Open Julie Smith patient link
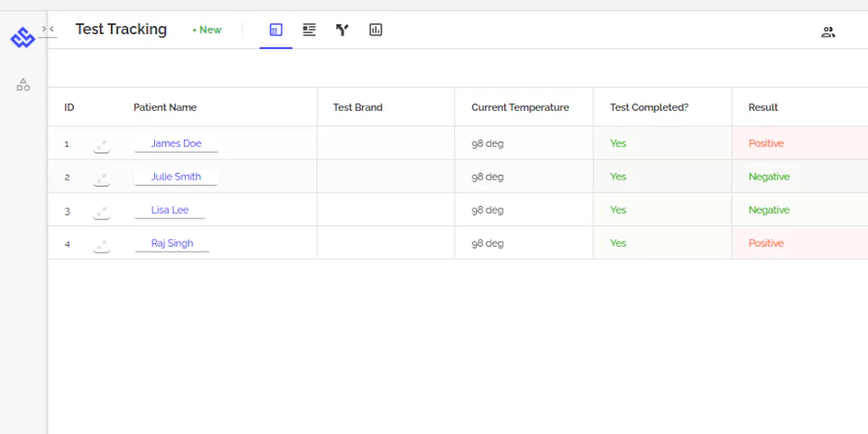The width and height of the screenshot is (868, 434). (176, 176)
